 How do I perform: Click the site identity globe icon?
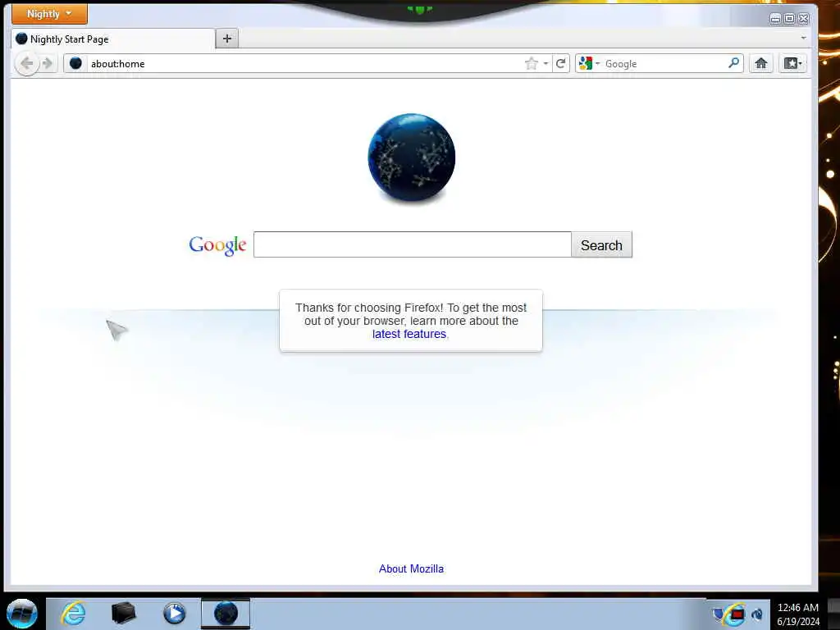point(76,64)
